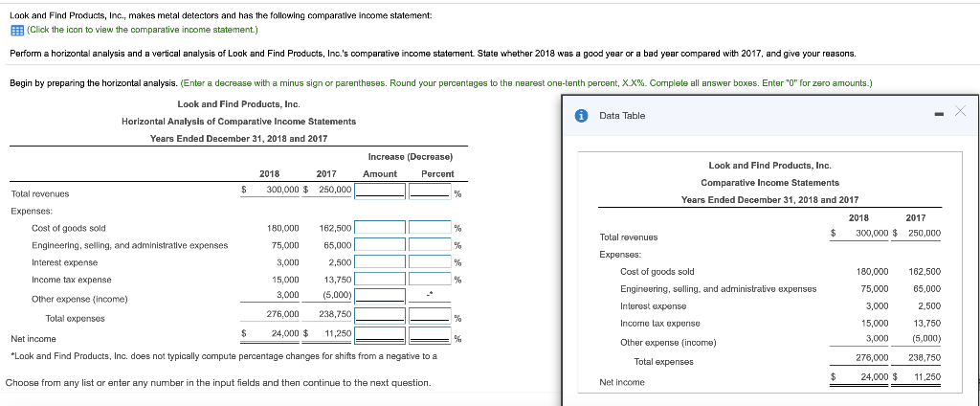Close the Data Table popup
980x406 pixels.
tap(961, 114)
